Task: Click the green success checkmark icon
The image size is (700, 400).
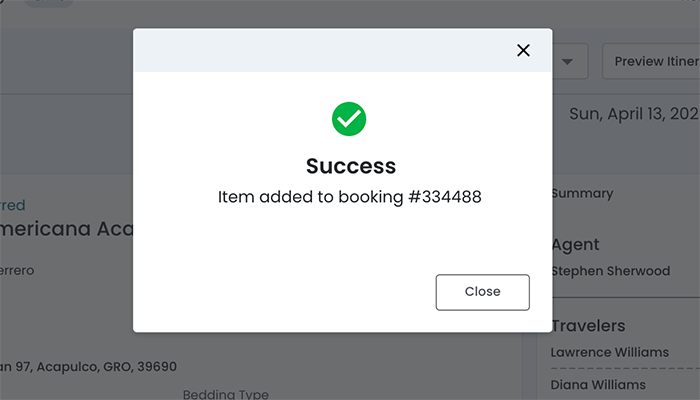Action: coord(349,119)
